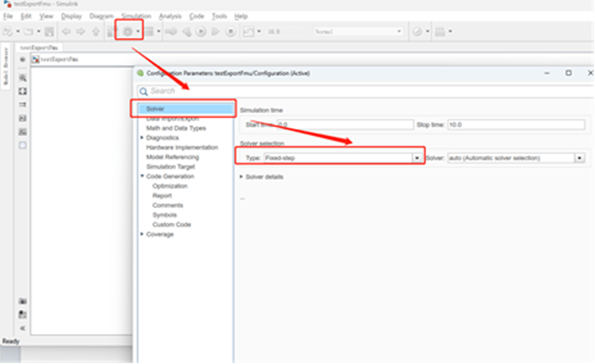Click the bottom palette icon above chevrons

tap(23, 314)
